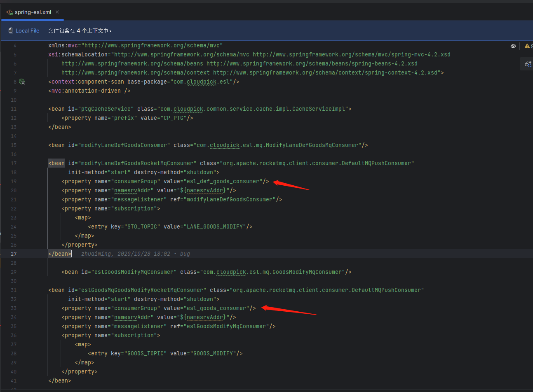Open inspection warnings widget
Image resolution: width=533 pixels, height=392 pixels.
tap(528, 46)
